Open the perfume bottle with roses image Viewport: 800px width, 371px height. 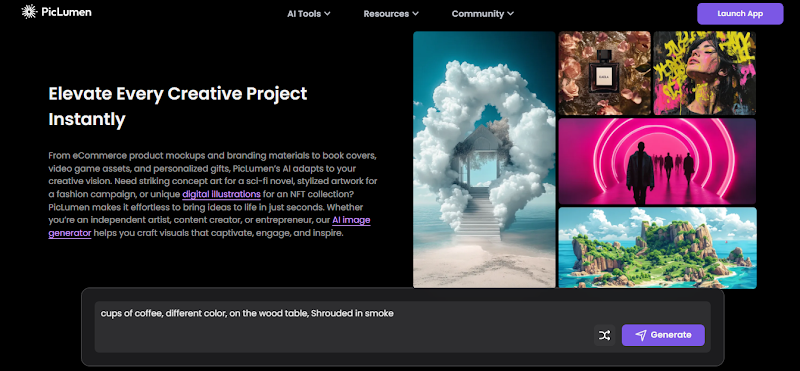(x=605, y=73)
